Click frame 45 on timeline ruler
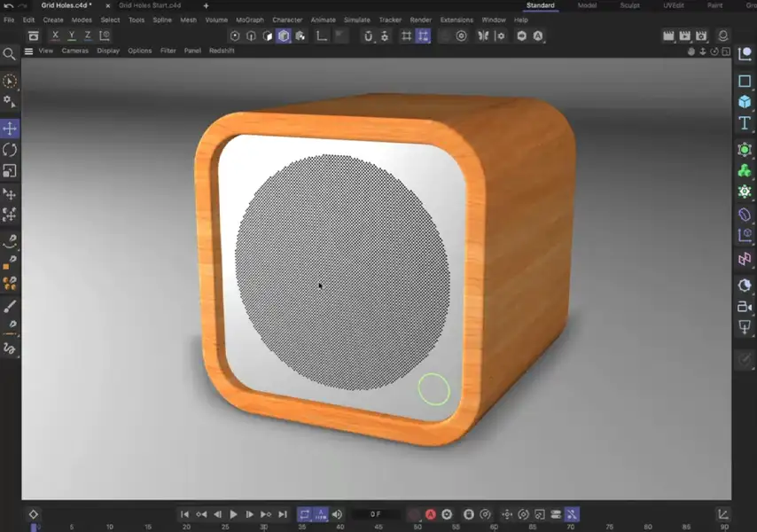The height and width of the screenshot is (532, 757). (378, 527)
